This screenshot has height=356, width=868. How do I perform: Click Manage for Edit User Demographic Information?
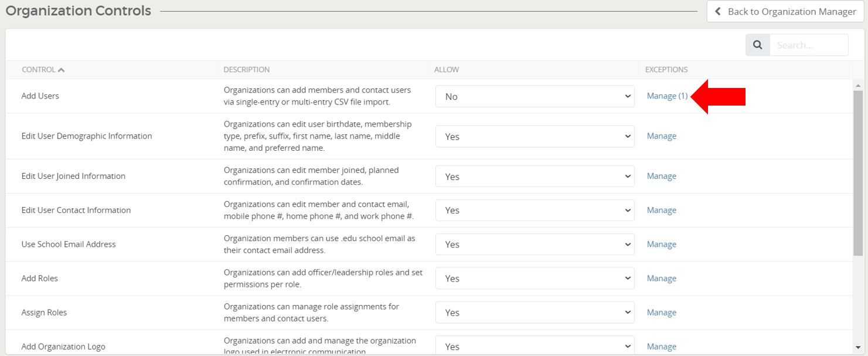(662, 136)
